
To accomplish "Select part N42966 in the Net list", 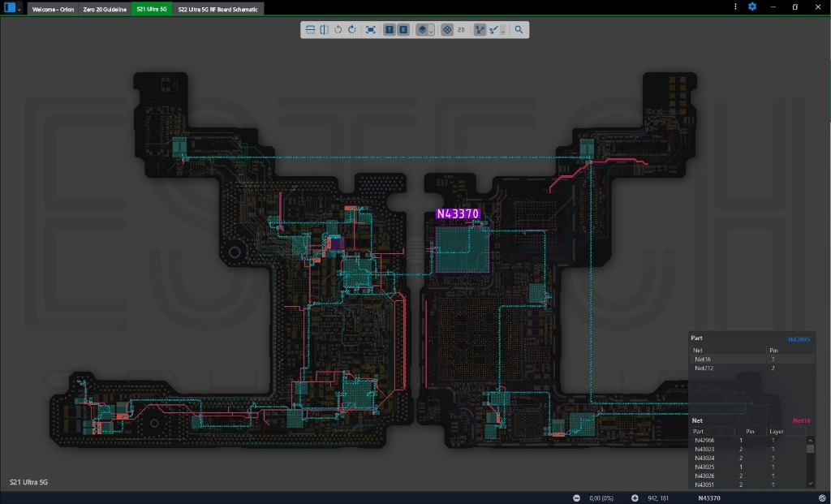I will (x=748, y=441).
